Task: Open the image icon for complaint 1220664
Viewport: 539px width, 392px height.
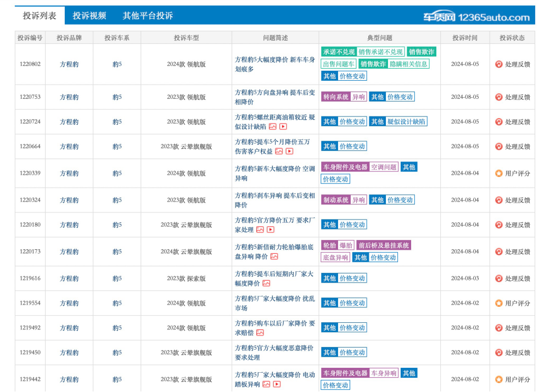Action: [279, 151]
